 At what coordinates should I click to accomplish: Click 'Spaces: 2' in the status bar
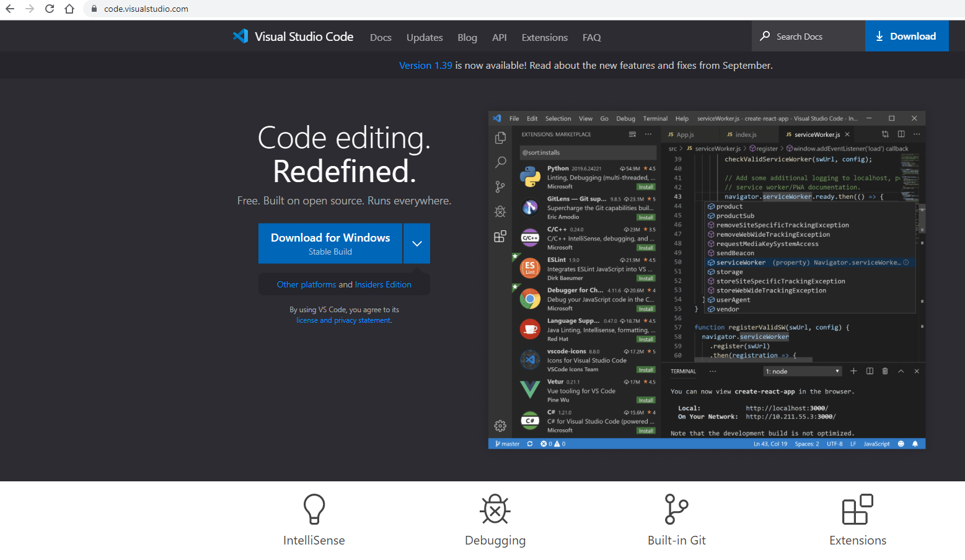807,444
